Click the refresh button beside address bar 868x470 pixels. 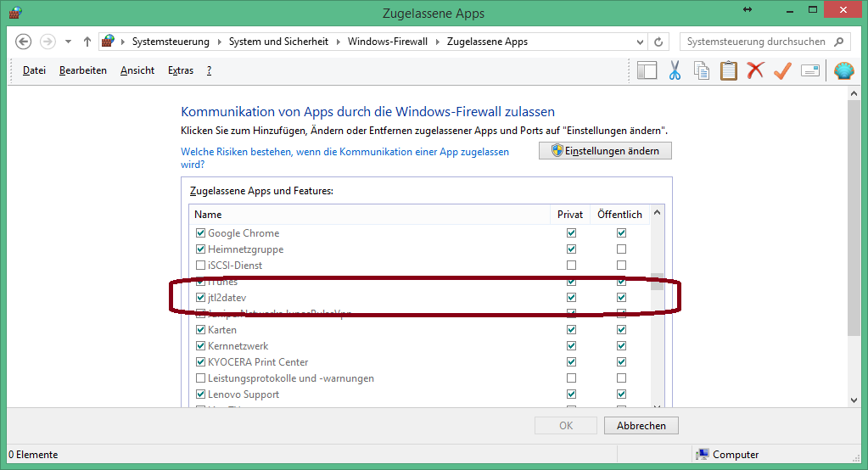[658, 42]
